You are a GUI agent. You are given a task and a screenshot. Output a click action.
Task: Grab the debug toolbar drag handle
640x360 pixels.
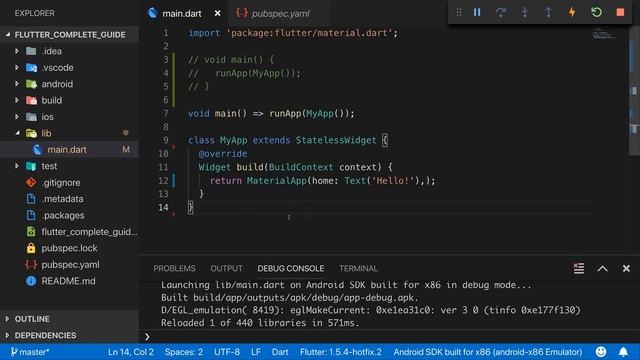coord(459,12)
